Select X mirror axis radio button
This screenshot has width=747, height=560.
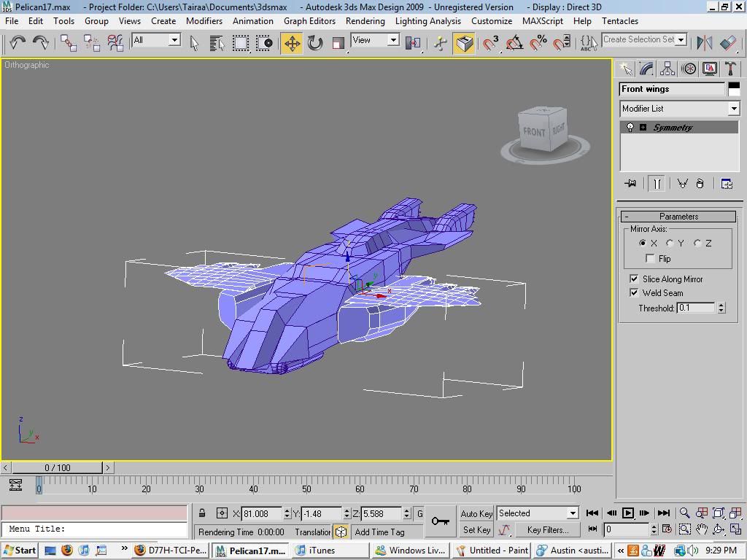point(642,243)
